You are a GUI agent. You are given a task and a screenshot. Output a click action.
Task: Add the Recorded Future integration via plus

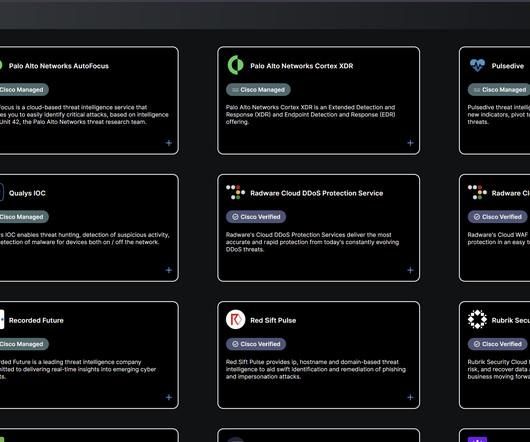pos(169,397)
